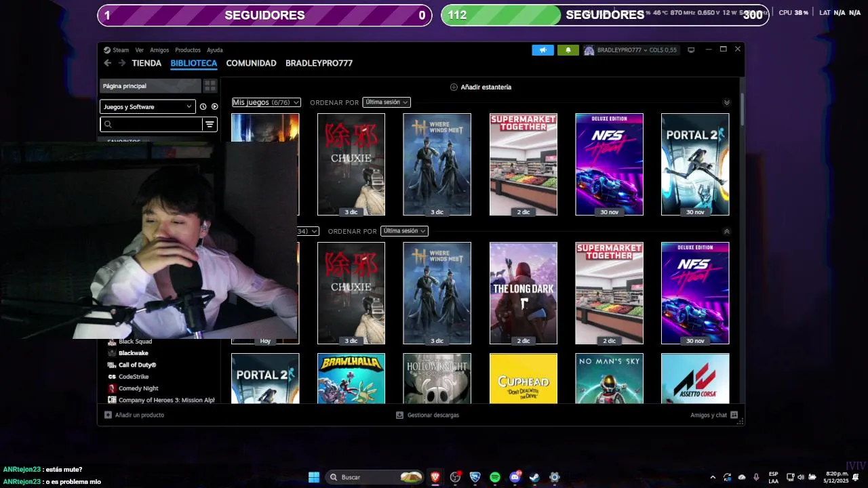868x488 pixels.
Task: Open the Hollow Knight game cover
Action: click(x=437, y=378)
